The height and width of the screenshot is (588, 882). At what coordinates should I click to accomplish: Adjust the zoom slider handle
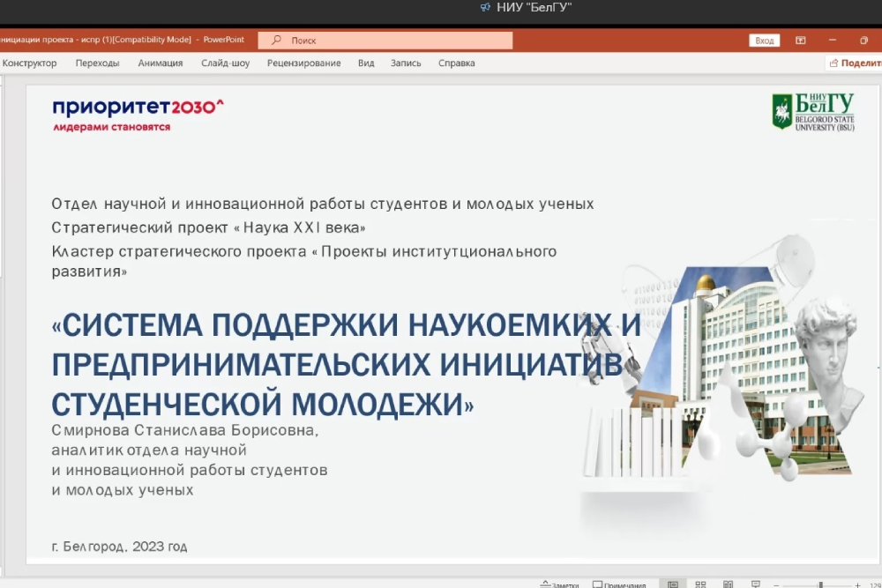[820, 584]
